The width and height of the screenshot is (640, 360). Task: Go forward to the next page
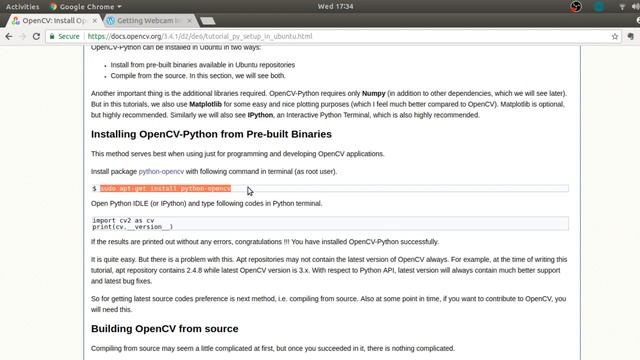pyautogui.click(x=22, y=36)
